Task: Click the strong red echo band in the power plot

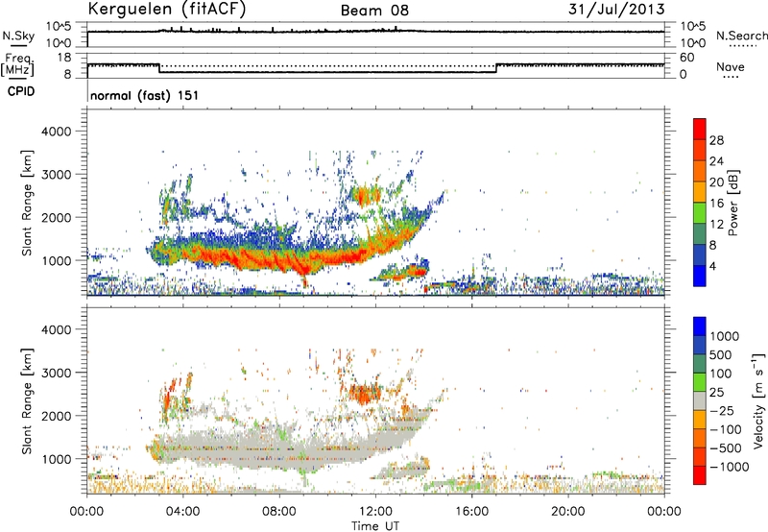Action: [294, 258]
